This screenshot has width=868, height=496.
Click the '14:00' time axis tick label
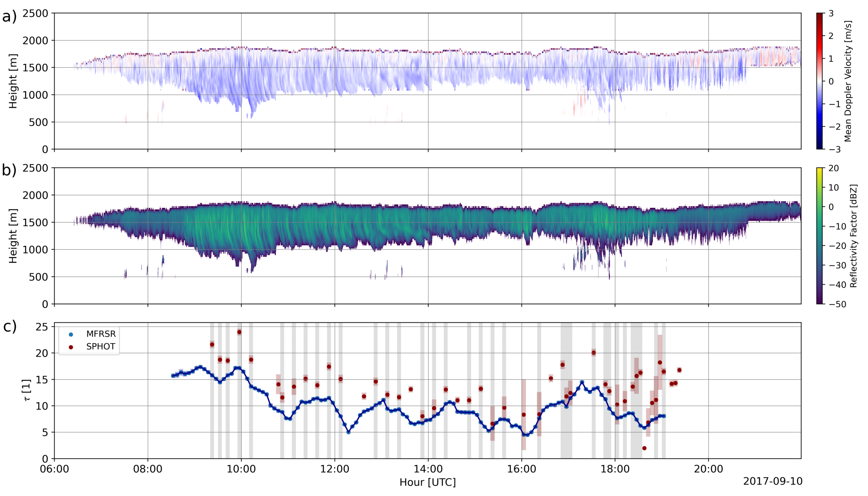coord(428,469)
